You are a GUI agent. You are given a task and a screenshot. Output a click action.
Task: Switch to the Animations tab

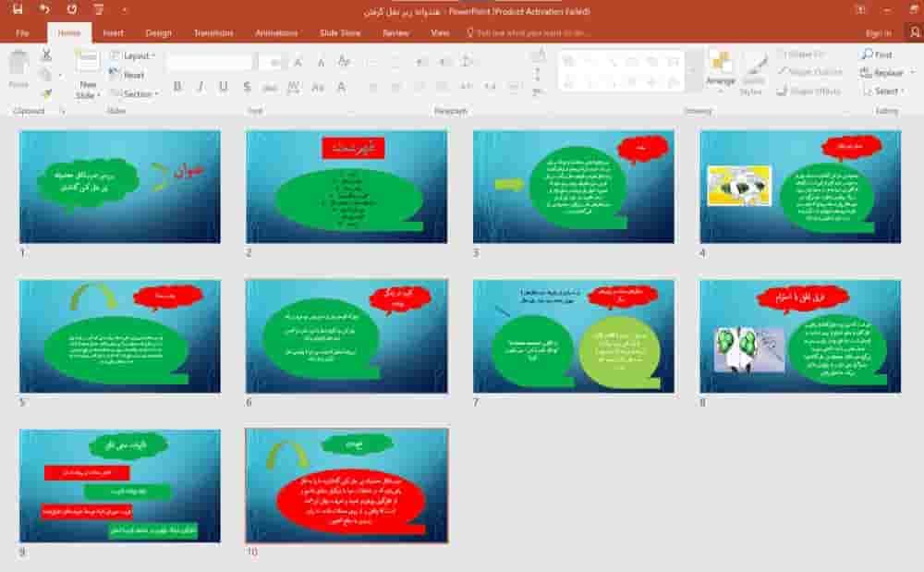coord(276,33)
